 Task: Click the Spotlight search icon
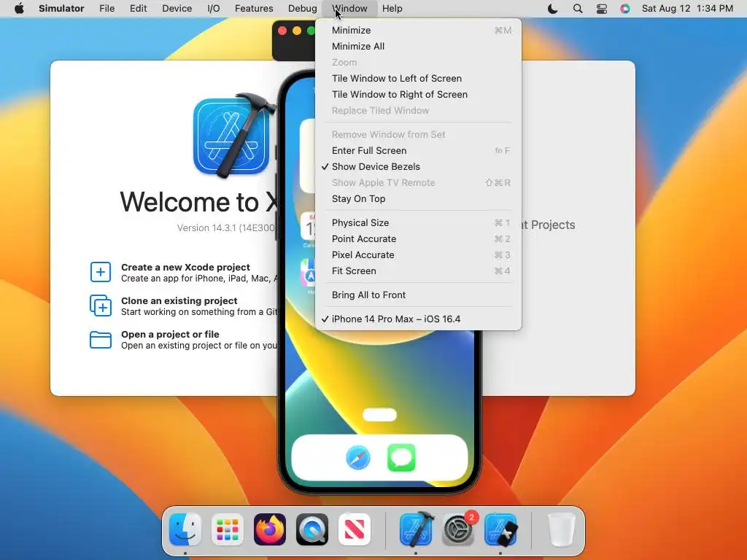(x=578, y=9)
